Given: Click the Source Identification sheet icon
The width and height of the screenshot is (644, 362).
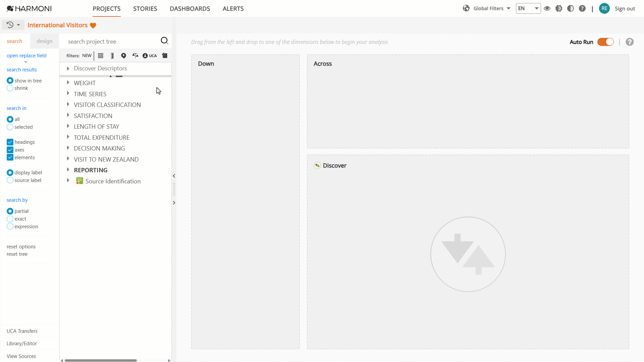Looking at the screenshot, I should pos(79,181).
